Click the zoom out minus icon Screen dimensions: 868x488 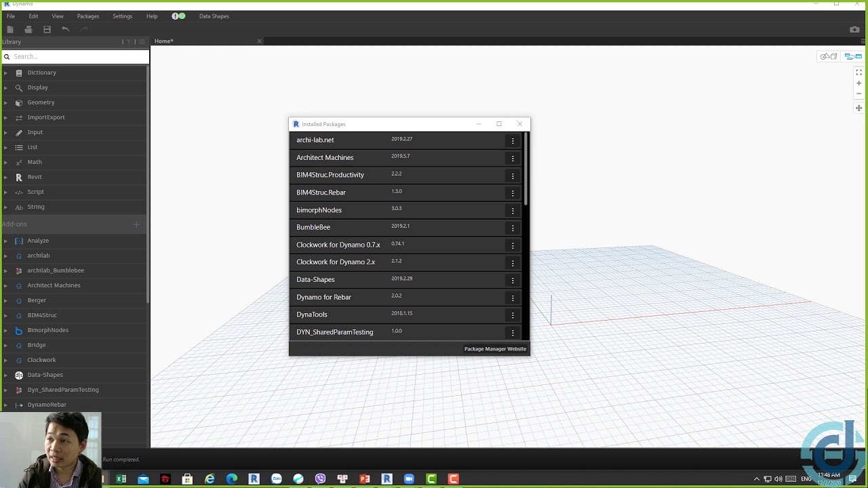(859, 94)
